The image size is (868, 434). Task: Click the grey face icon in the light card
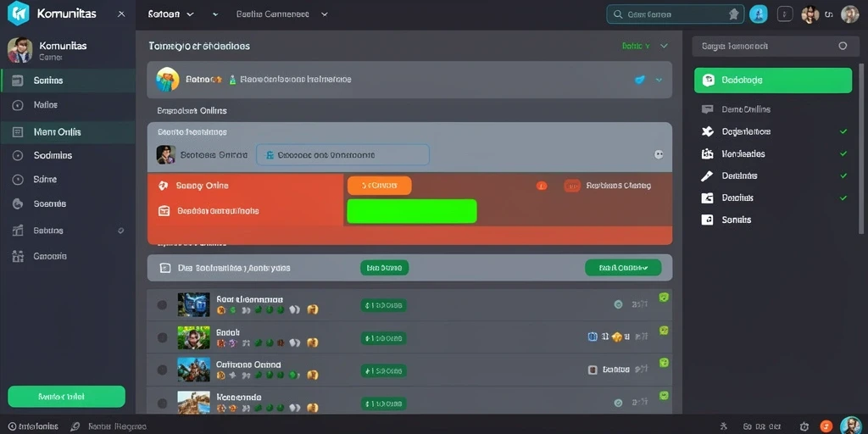[x=659, y=155]
